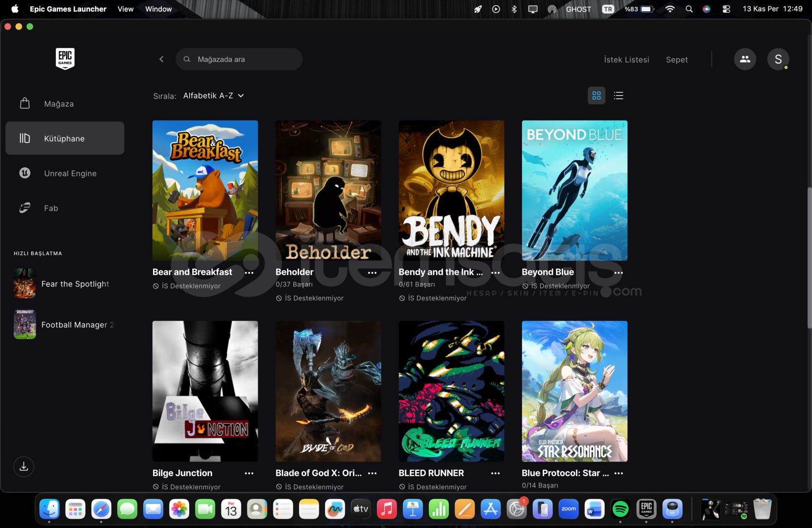812x528 pixels.
Task: Expand the Alfabetik A-Z sort dropdown
Action: (x=214, y=96)
